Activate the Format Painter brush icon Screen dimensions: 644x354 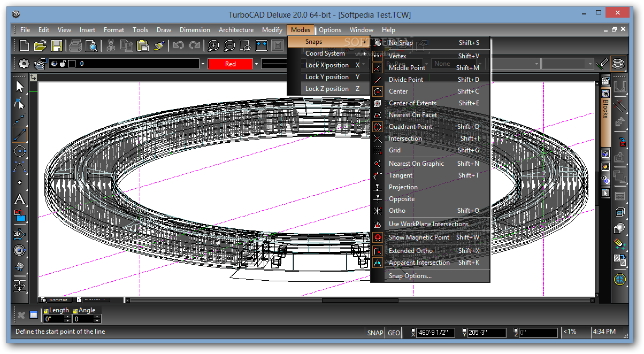coord(158,45)
